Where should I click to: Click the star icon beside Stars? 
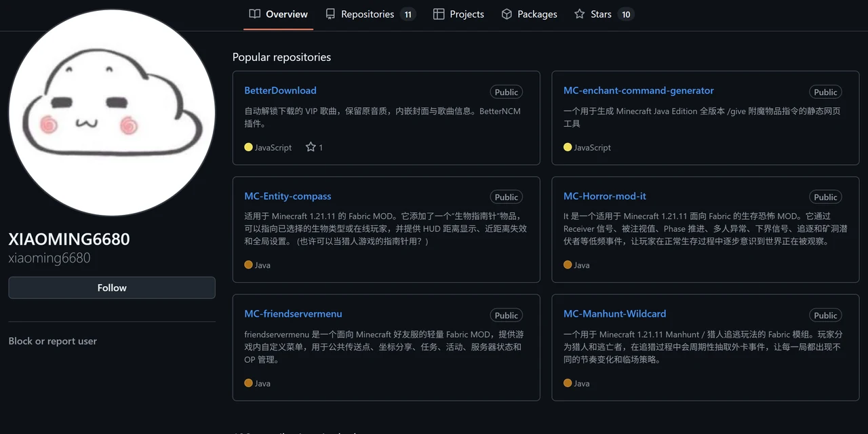tap(579, 14)
